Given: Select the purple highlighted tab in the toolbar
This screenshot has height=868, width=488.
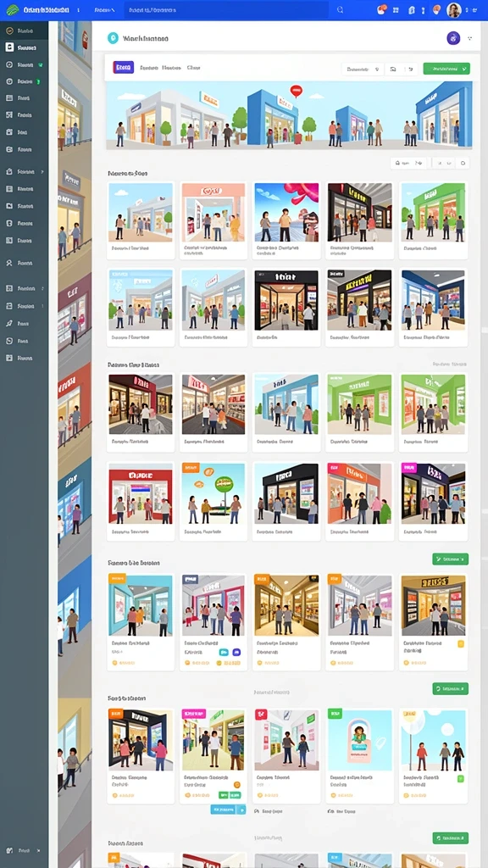Looking at the screenshot, I should (x=123, y=68).
